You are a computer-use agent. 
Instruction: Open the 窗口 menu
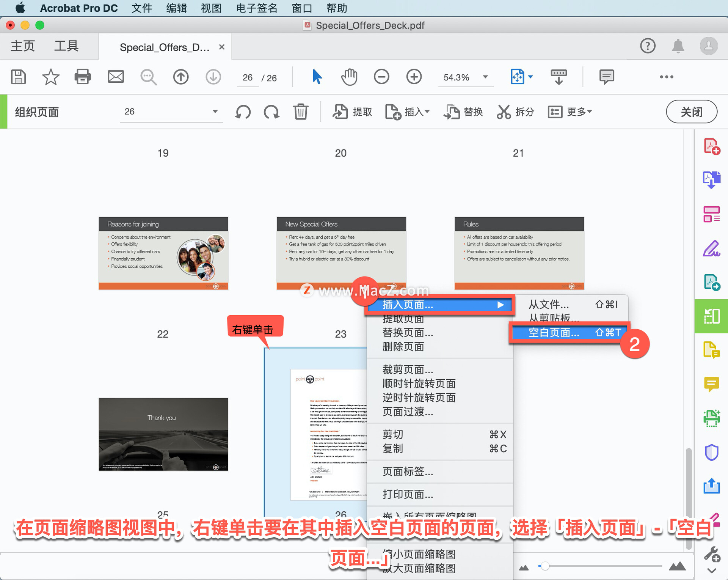click(302, 8)
